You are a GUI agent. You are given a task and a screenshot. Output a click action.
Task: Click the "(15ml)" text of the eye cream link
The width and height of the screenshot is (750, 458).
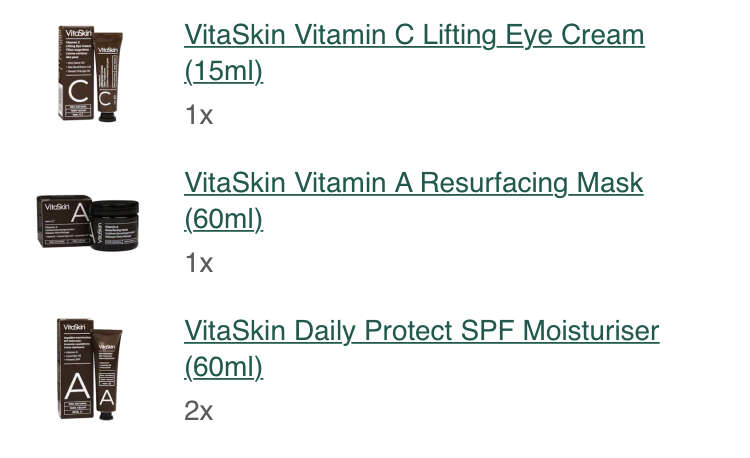tap(223, 71)
